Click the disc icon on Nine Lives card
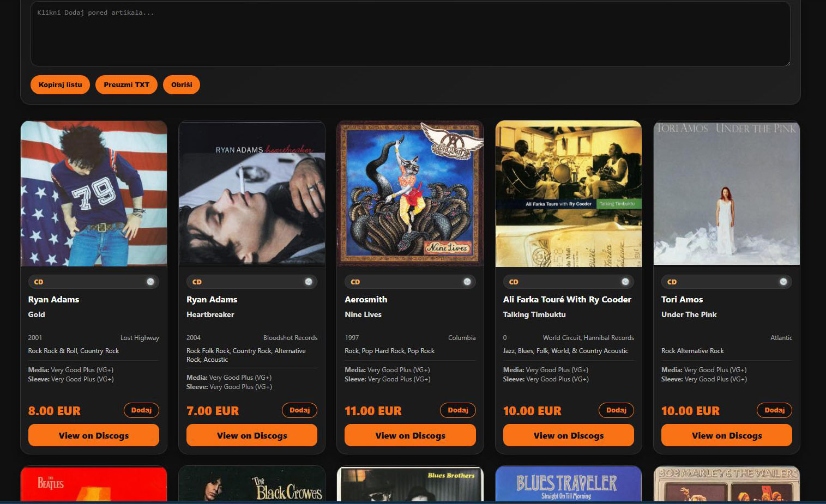The image size is (826, 504). 467,282
